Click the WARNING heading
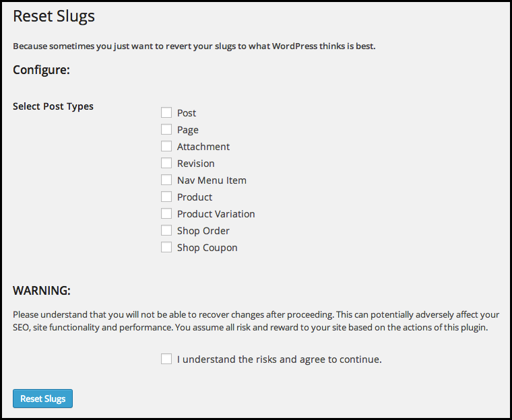 point(42,290)
